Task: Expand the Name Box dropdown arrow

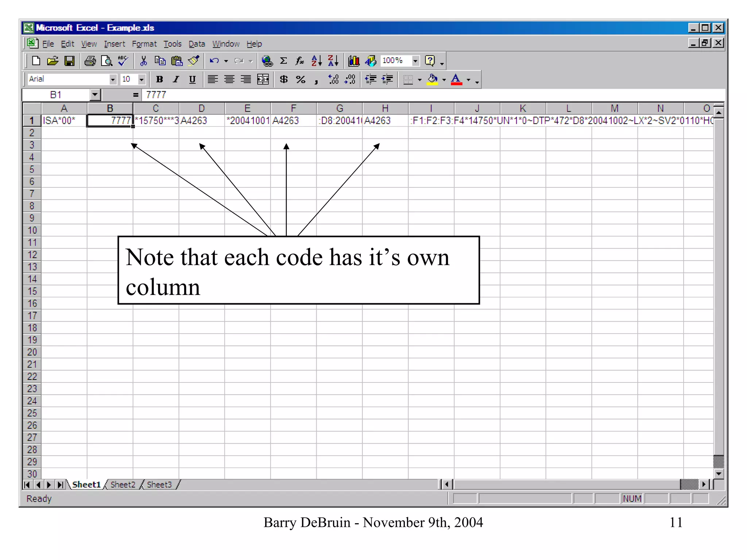Action: pos(95,95)
